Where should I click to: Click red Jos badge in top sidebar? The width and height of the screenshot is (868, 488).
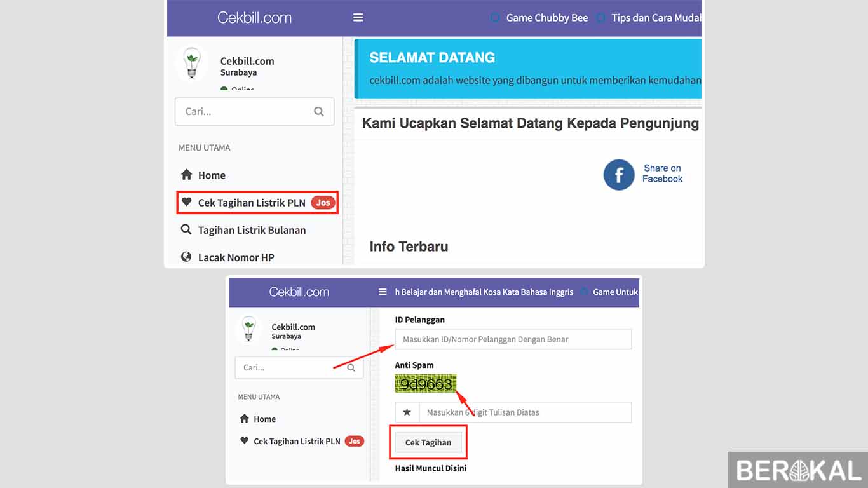pyautogui.click(x=323, y=203)
